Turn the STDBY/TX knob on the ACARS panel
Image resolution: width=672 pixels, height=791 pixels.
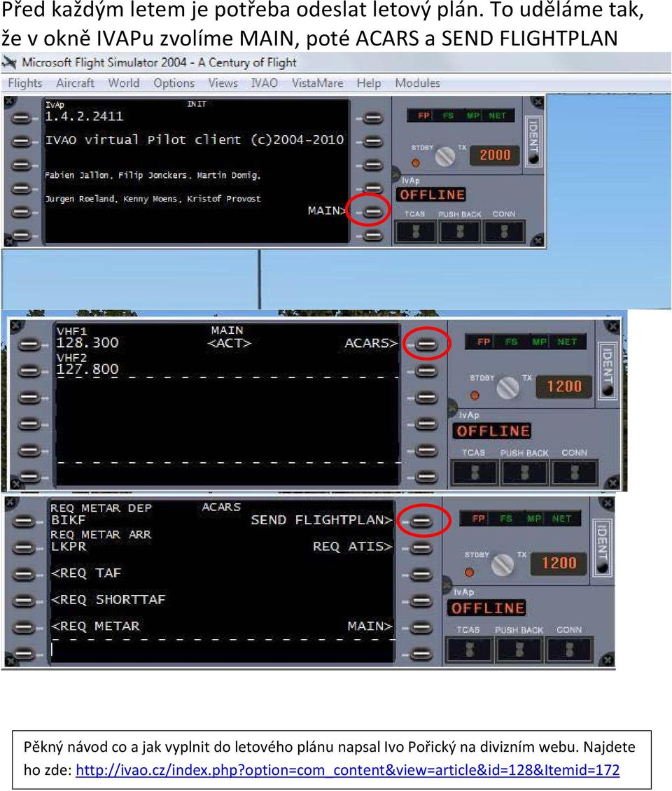click(502, 564)
